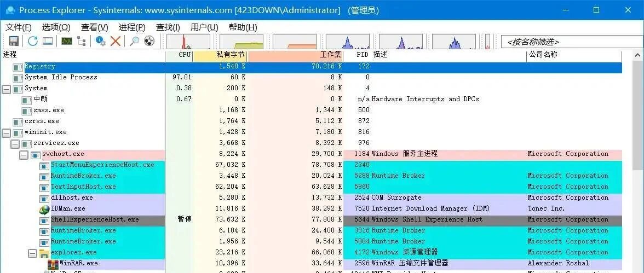Open the 进程(P) menu
The height and width of the screenshot is (273, 644).
click(133, 27)
